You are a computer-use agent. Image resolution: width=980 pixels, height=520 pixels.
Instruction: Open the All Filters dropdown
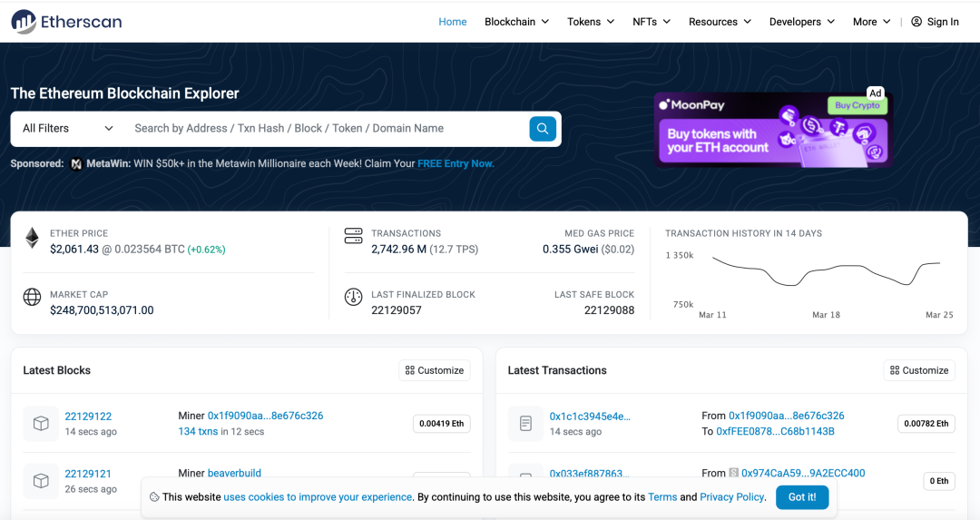point(68,129)
